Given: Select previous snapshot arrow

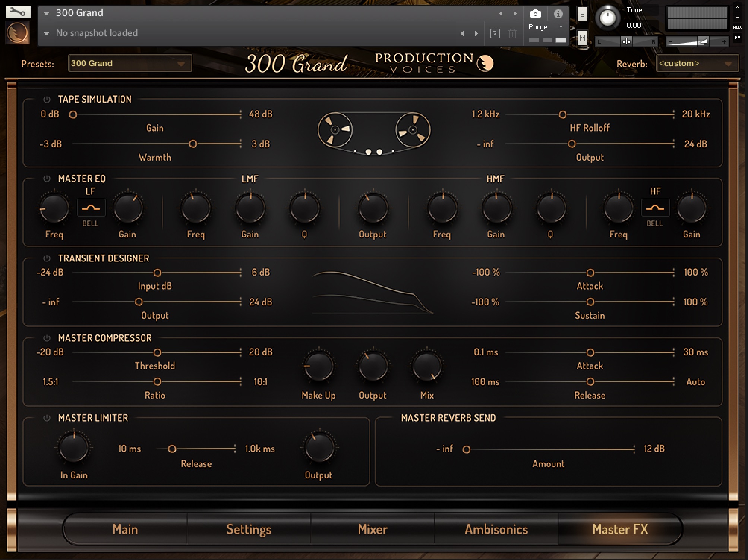Looking at the screenshot, I should 462,34.
